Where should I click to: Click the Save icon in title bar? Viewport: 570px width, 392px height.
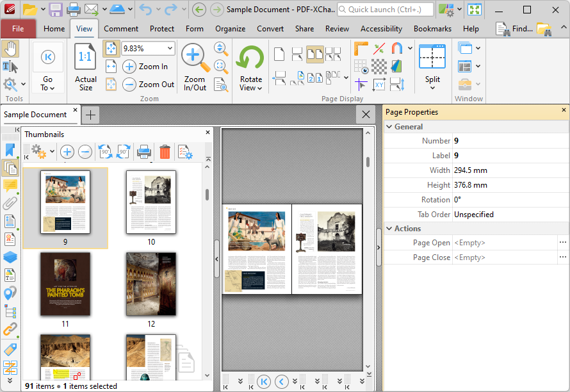point(56,10)
